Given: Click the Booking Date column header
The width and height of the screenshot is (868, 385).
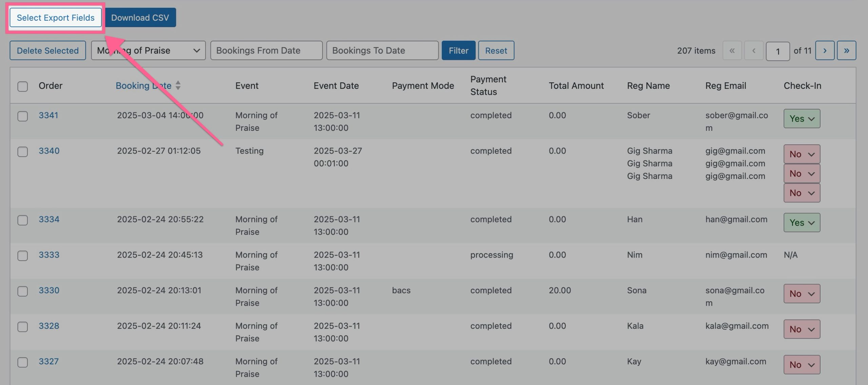Looking at the screenshot, I should click(x=143, y=86).
